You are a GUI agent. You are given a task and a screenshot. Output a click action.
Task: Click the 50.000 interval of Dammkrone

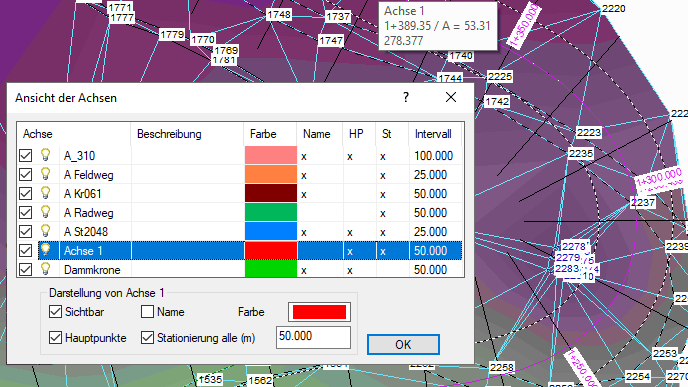pos(430,269)
